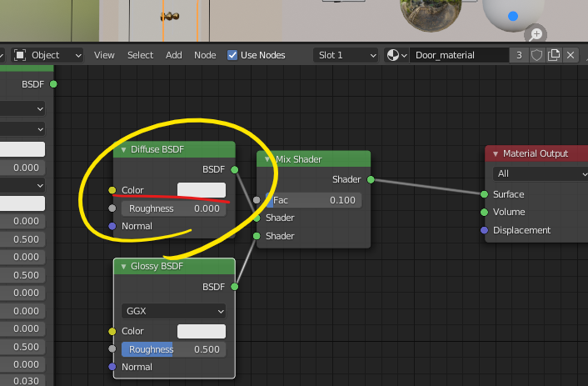Image resolution: width=588 pixels, height=386 pixels.
Task: Open the View menu in node editor
Action: point(104,55)
